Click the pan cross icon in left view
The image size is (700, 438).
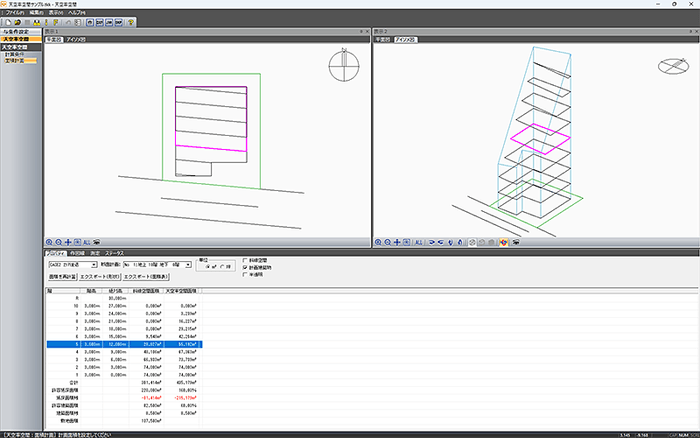click(69, 242)
